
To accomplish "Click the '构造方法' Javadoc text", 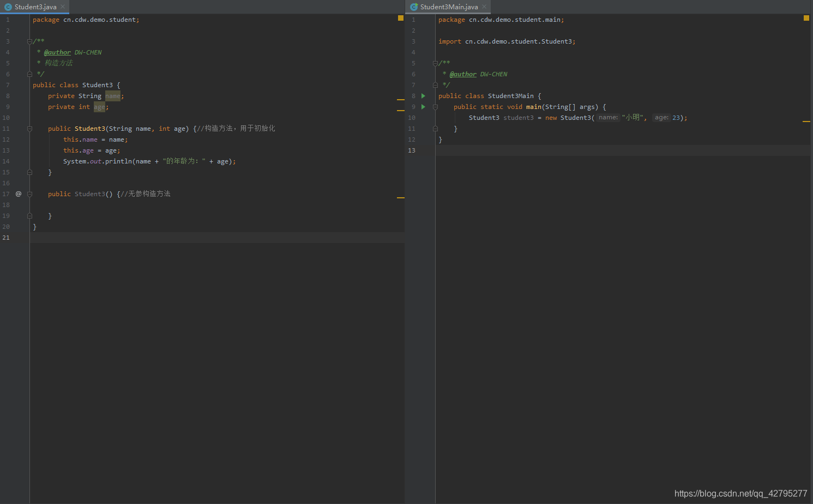I will point(59,63).
